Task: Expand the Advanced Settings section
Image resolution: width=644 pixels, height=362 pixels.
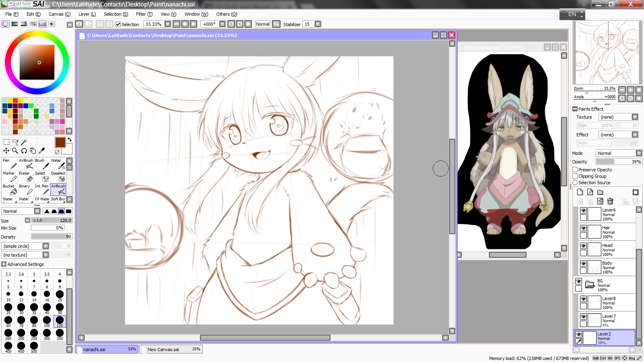Action: click(x=4, y=264)
